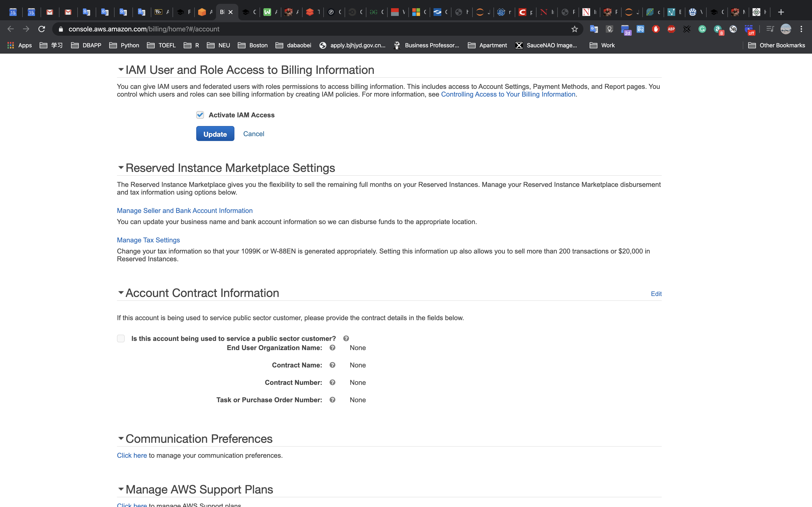Open the AdBlock Plus extension icon

click(x=671, y=29)
